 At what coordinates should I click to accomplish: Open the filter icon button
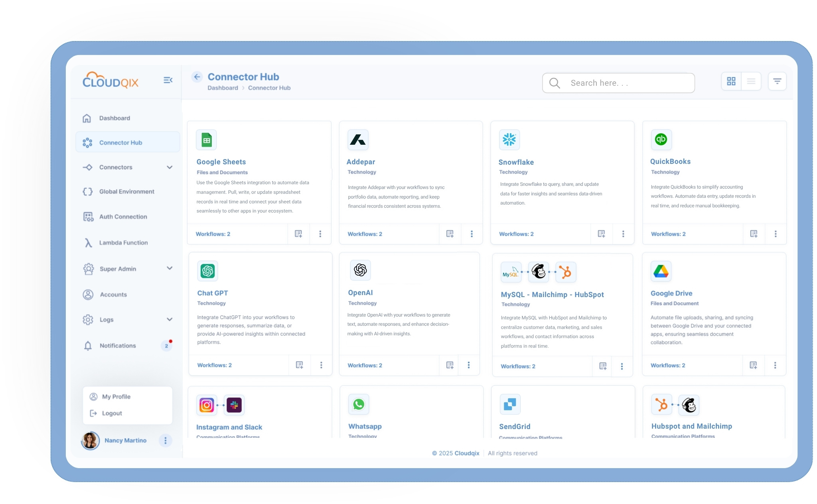[x=777, y=81]
